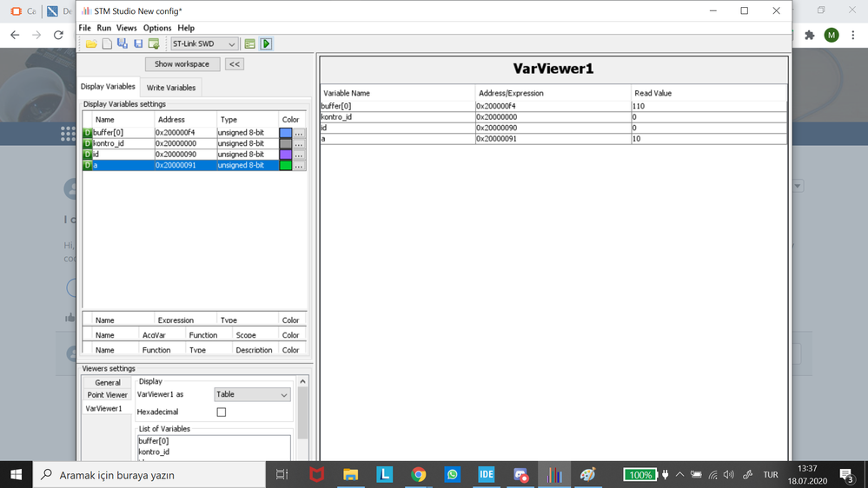Click the D icon beside buffer[0]
Screen dimensions: 868x488
[88, 133]
